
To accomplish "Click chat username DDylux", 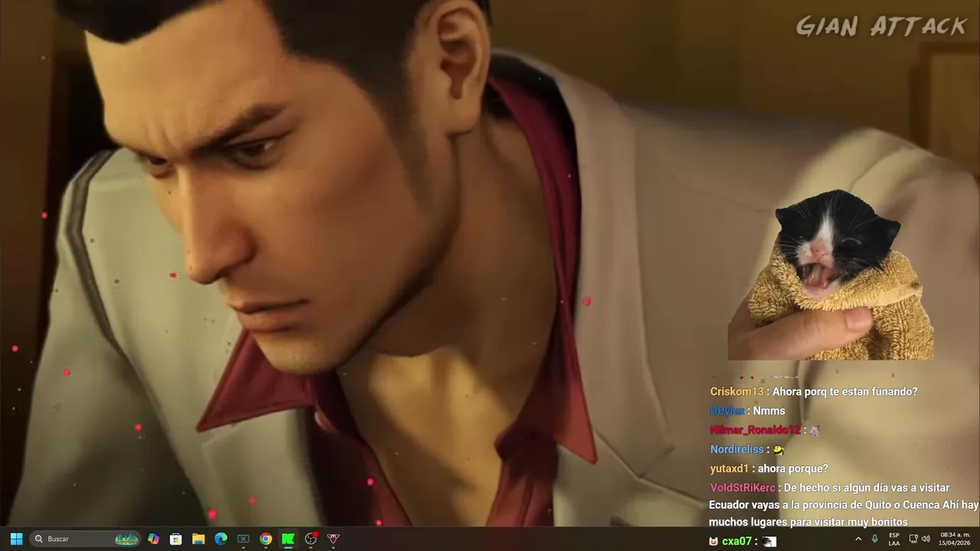I will pos(727,411).
